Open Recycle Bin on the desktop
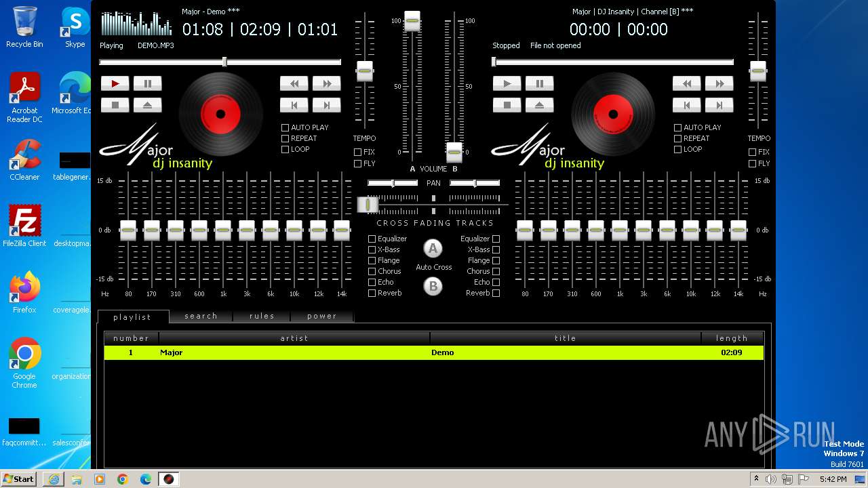 [24, 27]
